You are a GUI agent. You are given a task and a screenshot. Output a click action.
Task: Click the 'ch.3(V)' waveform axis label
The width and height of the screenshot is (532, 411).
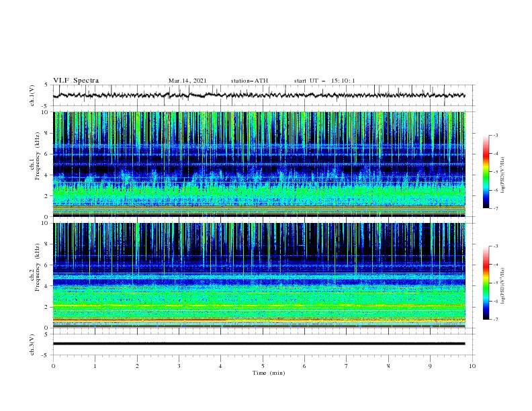[32, 345]
